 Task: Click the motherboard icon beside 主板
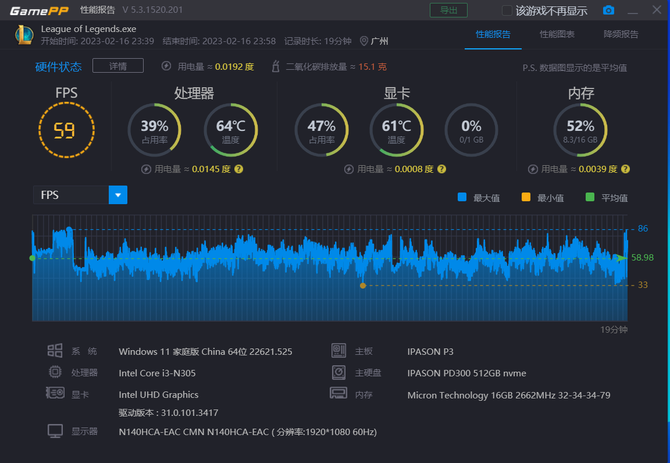(x=338, y=351)
